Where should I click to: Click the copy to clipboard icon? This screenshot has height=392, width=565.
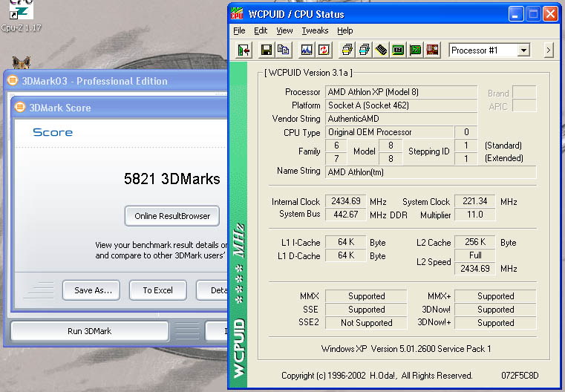283,50
